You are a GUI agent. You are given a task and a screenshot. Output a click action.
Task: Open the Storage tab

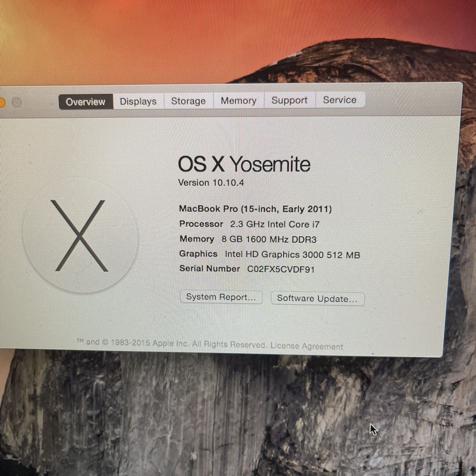click(188, 101)
